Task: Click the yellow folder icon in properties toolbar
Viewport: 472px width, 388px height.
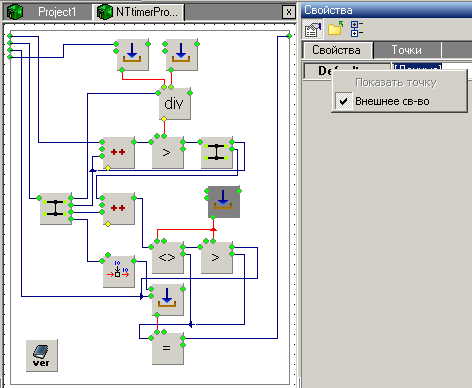Action: (x=336, y=29)
